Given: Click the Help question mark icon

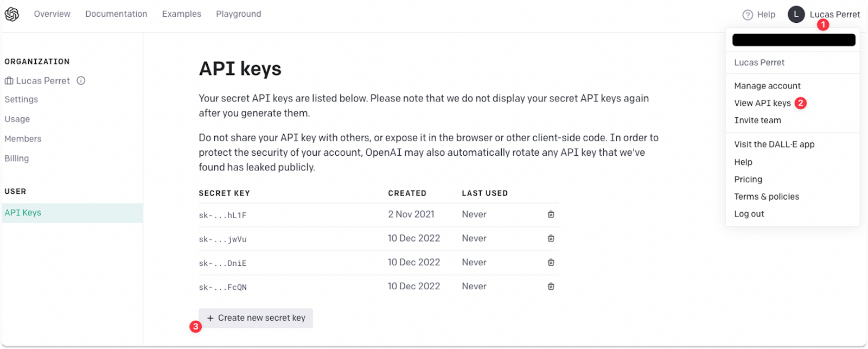Looking at the screenshot, I should pyautogui.click(x=748, y=15).
